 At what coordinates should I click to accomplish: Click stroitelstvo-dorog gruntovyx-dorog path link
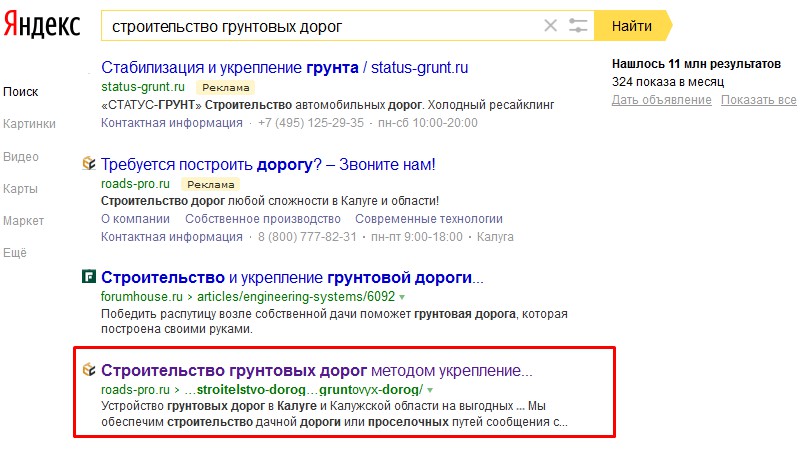[304, 390]
